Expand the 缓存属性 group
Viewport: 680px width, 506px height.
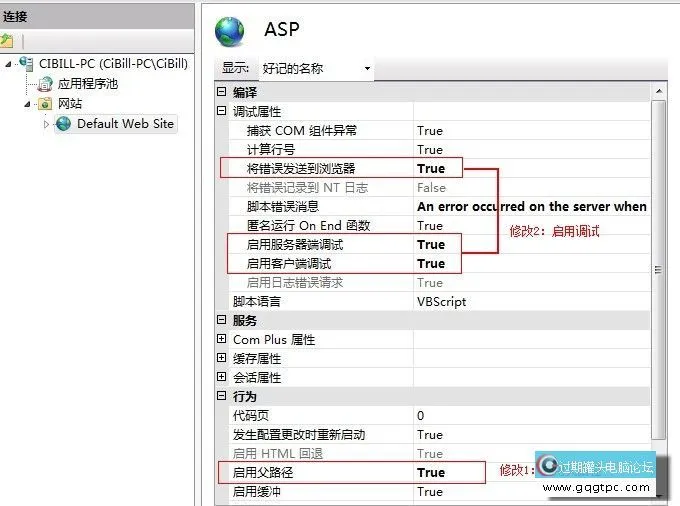[x=221, y=359]
